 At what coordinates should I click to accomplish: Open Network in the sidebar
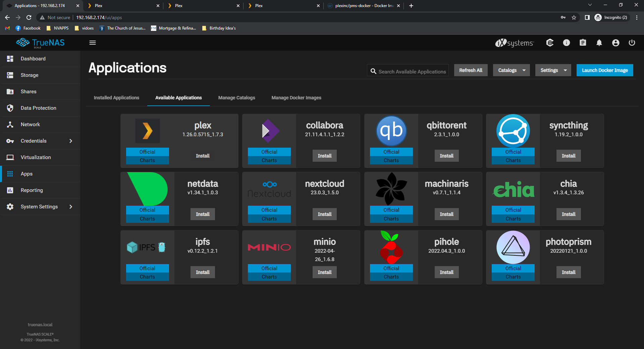[40, 124]
